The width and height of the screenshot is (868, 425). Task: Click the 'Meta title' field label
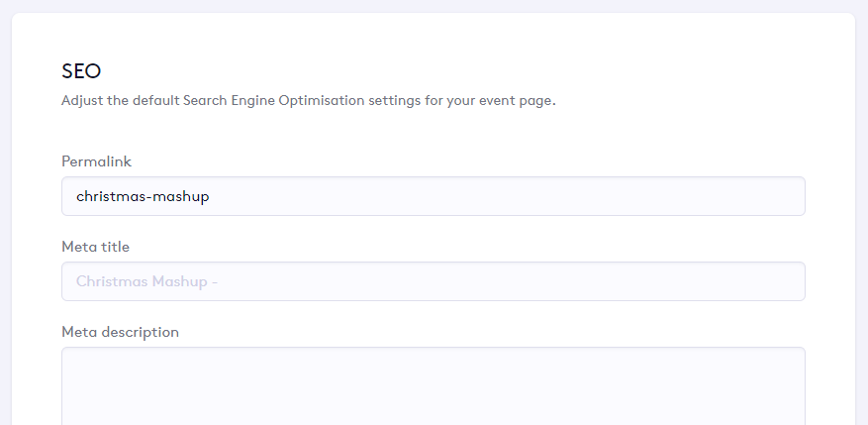[x=95, y=246]
